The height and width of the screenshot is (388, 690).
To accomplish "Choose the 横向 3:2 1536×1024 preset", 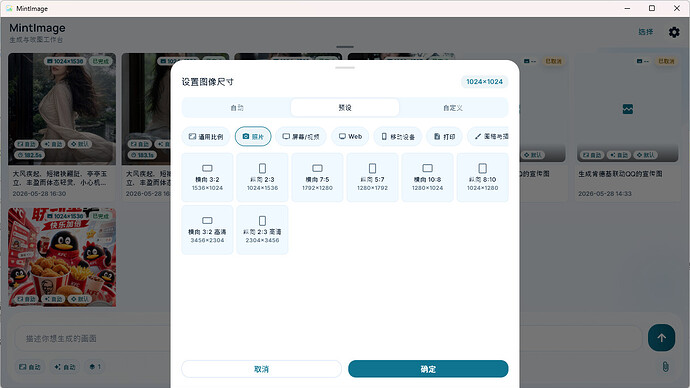I will [207, 177].
